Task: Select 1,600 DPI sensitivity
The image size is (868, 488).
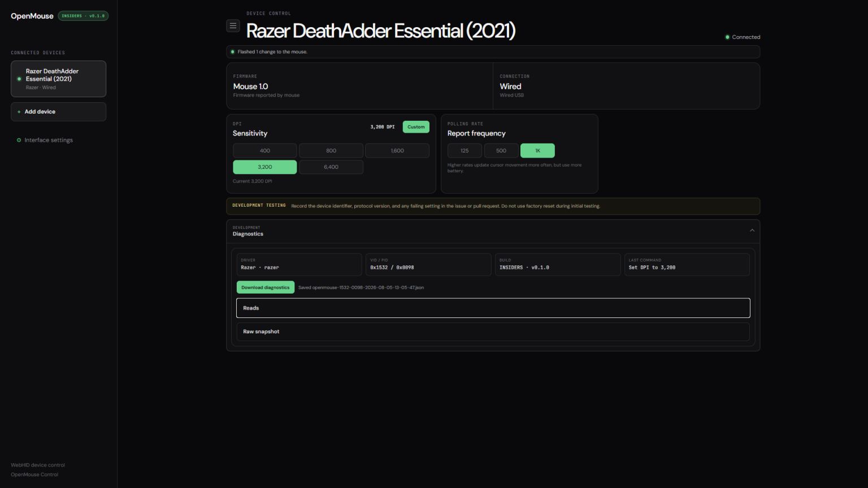Action: 397,151
